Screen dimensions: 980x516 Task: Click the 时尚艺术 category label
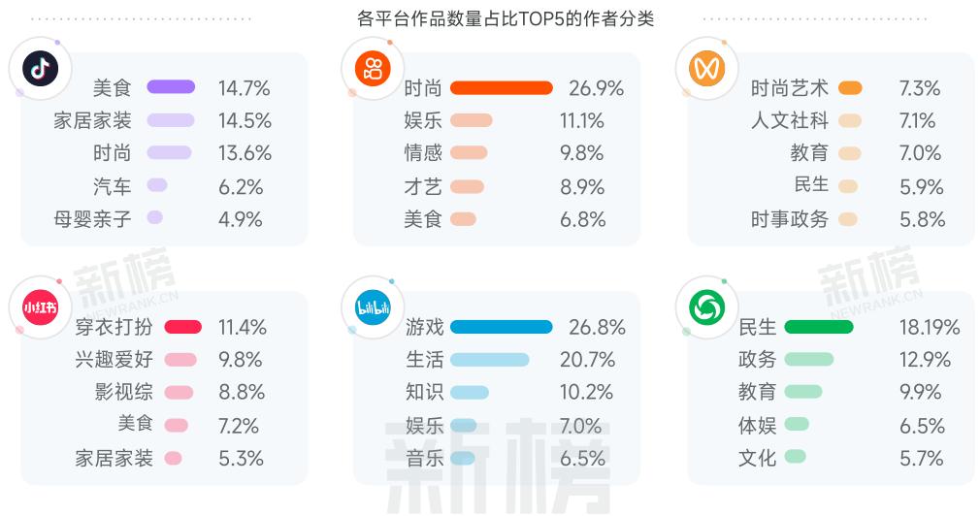790,88
